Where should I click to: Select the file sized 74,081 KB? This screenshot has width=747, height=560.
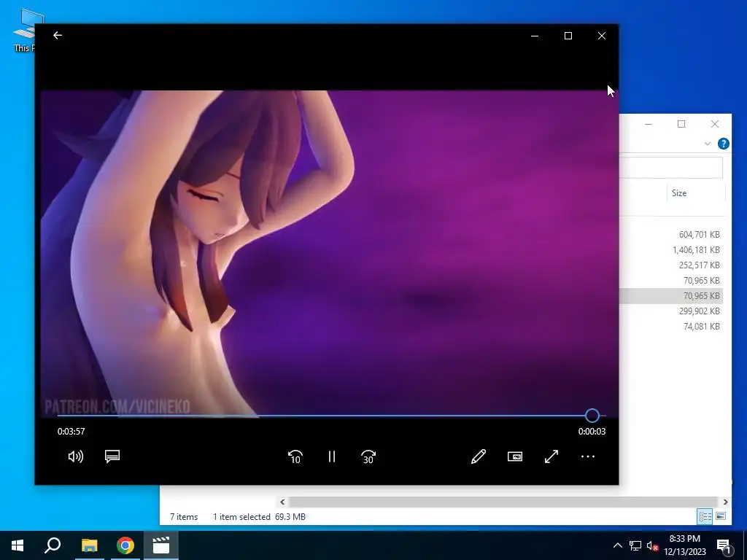point(701,326)
